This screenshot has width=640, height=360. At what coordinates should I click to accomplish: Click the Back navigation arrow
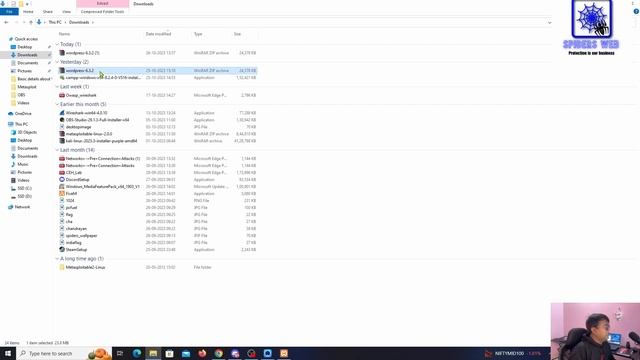click(6, 22)
